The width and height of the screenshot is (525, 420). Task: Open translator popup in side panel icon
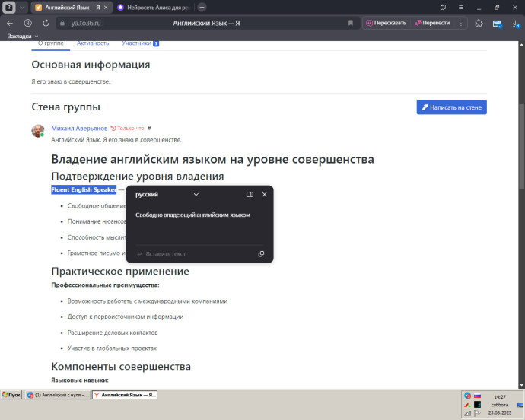click(x=250, y=195)
